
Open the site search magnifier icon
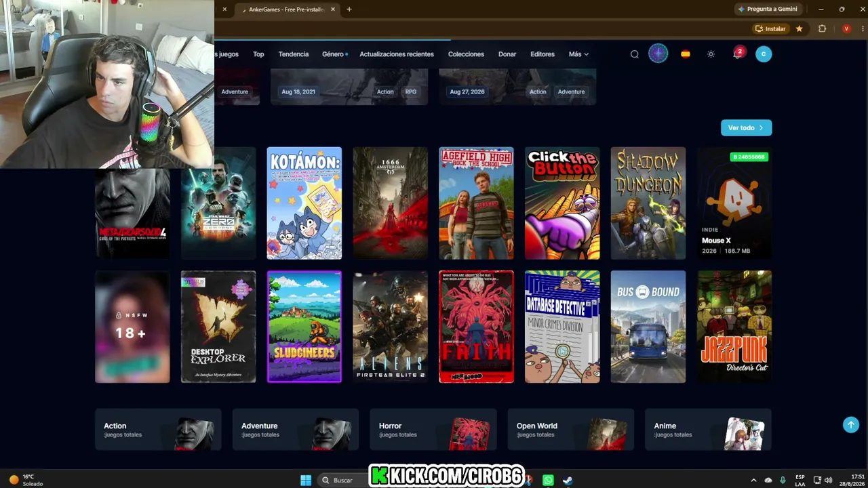pos(635,54)
